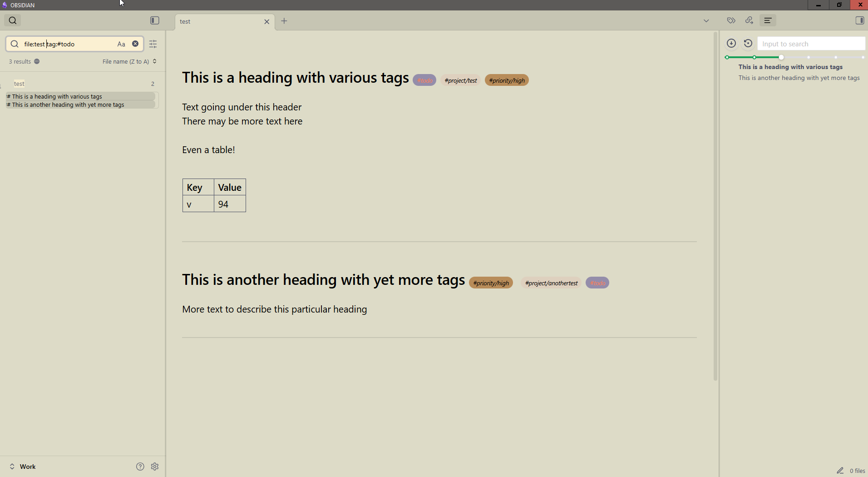
Task: Open a new tab with the plus button
Action: 284,21
